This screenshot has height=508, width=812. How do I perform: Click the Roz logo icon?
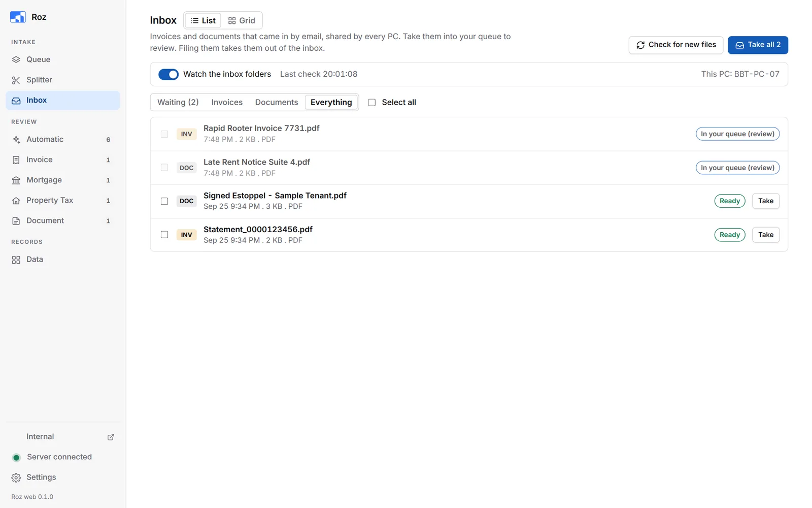(18, 17)
